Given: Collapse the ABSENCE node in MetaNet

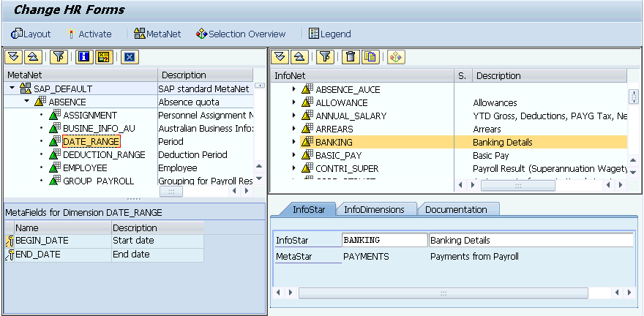Looking at the screenshot, I should click(x=27, y=102).
